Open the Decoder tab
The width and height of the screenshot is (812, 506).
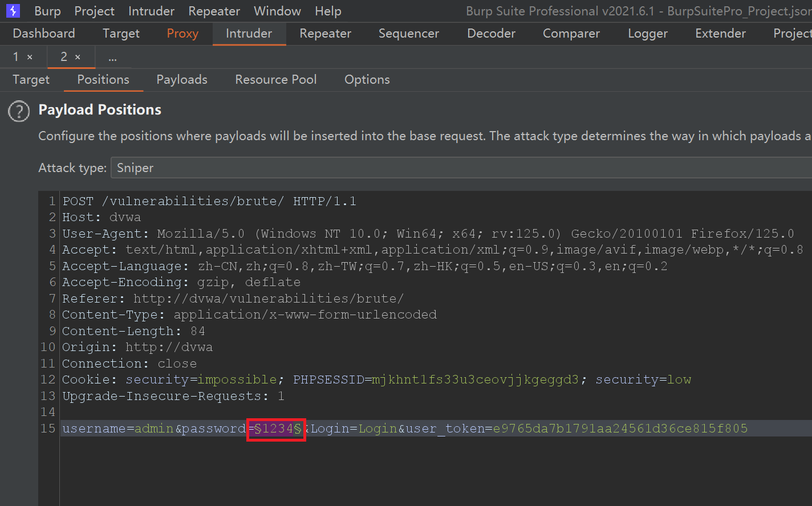click(491, 34)
